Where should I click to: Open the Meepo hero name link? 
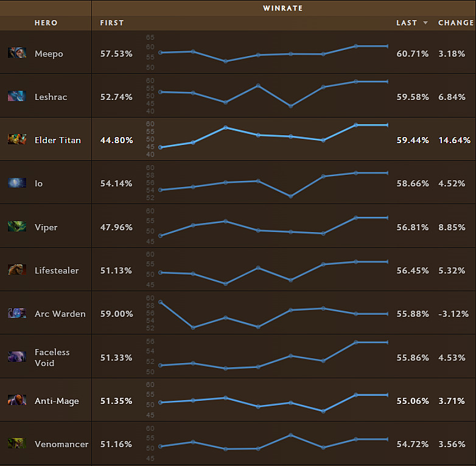tap(49, 54)
